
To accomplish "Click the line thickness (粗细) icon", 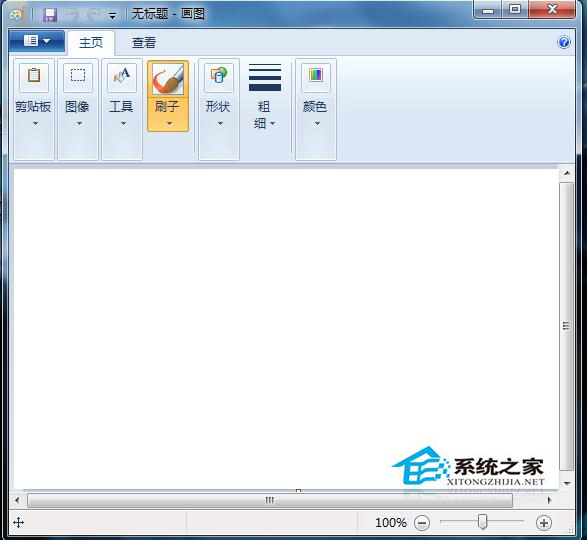I will pos(265,78).
